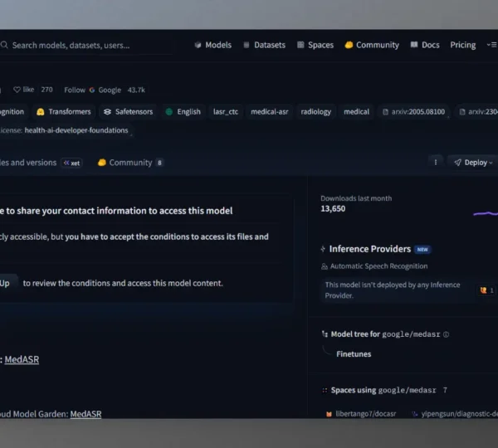498x448 pixels.
Task: Open the Models page from navbar
Action: tap(212, 45)
